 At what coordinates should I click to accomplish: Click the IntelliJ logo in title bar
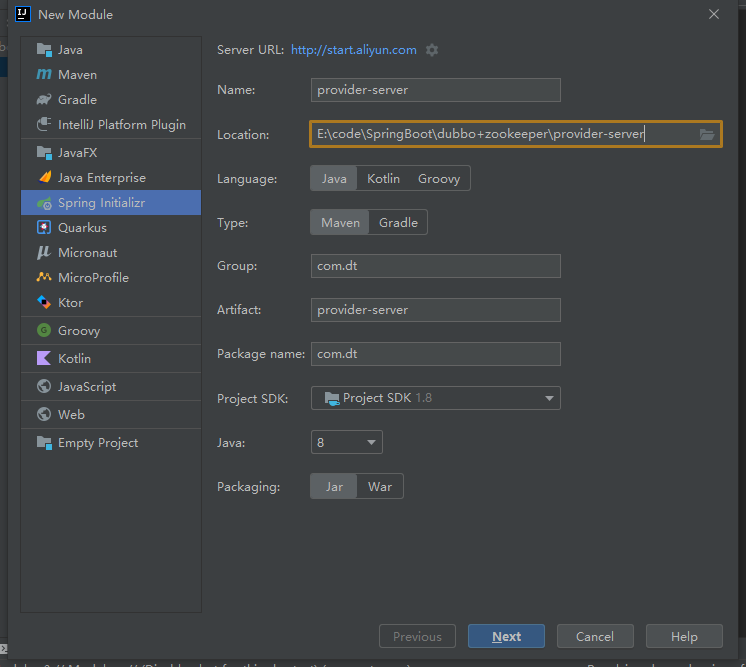point(22,14)
